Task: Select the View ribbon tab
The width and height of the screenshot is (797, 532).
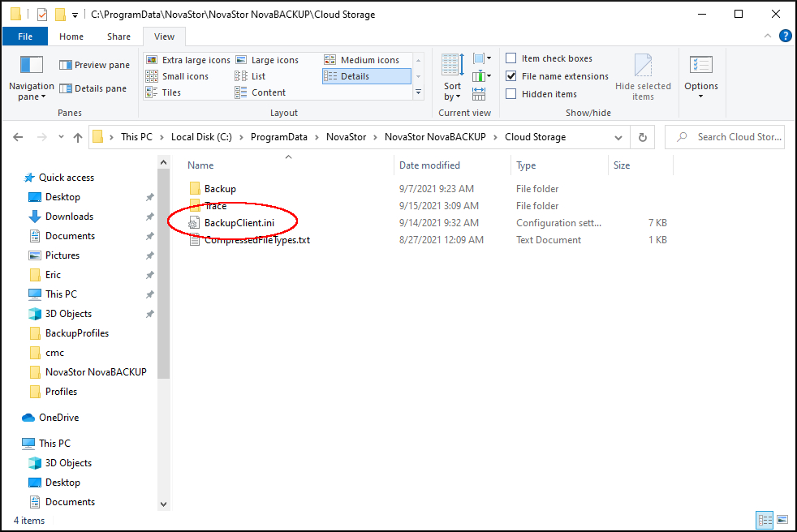Action: coord(164,36)
